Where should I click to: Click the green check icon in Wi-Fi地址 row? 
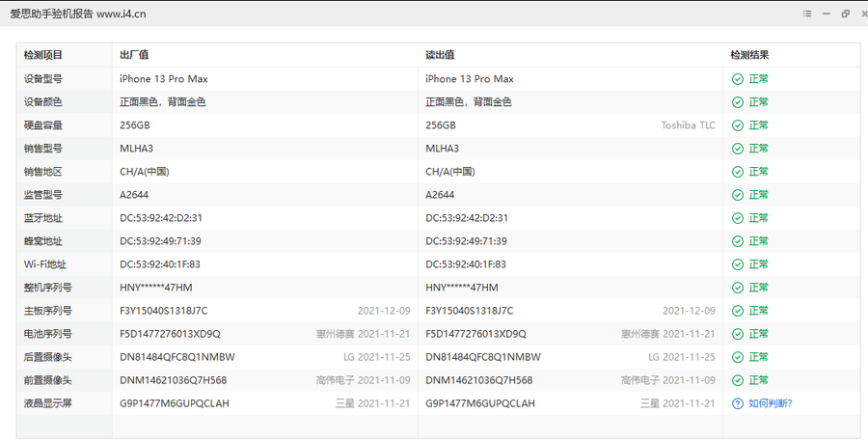738,264
